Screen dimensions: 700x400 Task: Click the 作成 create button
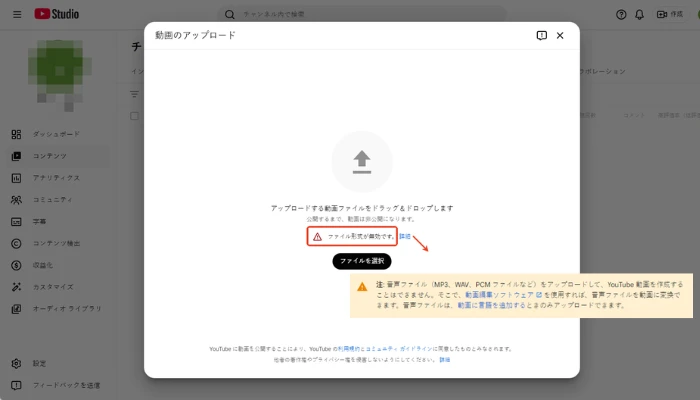[x=670, y=14]
